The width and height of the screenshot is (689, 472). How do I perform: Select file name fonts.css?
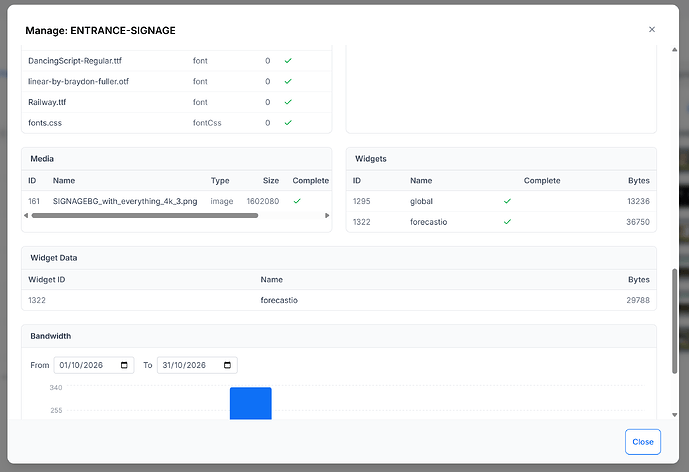pyautogui.click(x=45, y=123)
